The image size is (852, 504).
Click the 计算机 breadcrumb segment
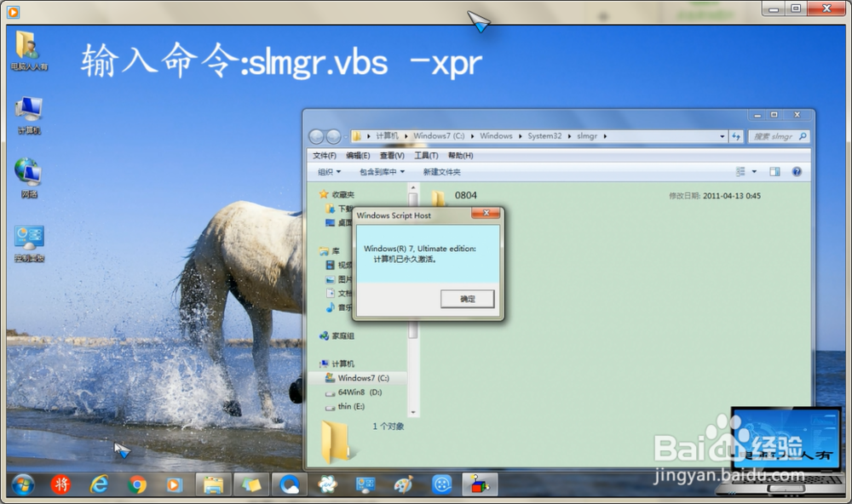click(387, 135)
